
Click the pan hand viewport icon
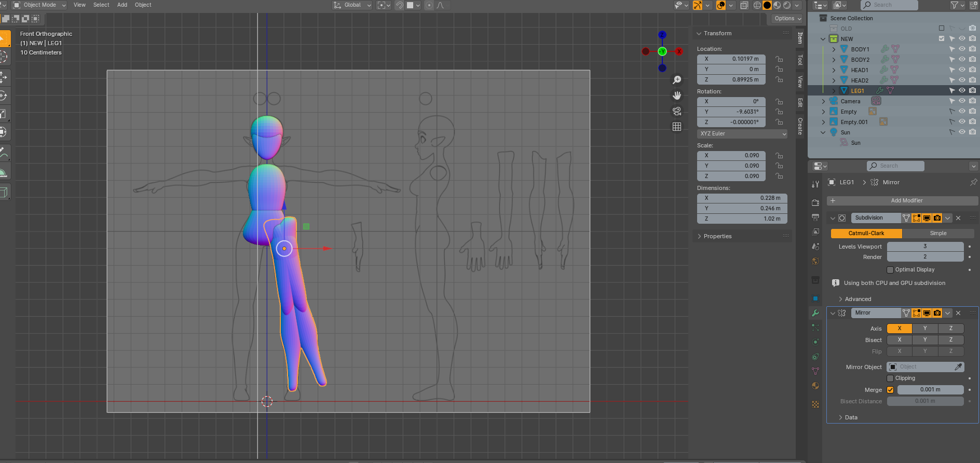pyautogui.click(x=677, y=96)
